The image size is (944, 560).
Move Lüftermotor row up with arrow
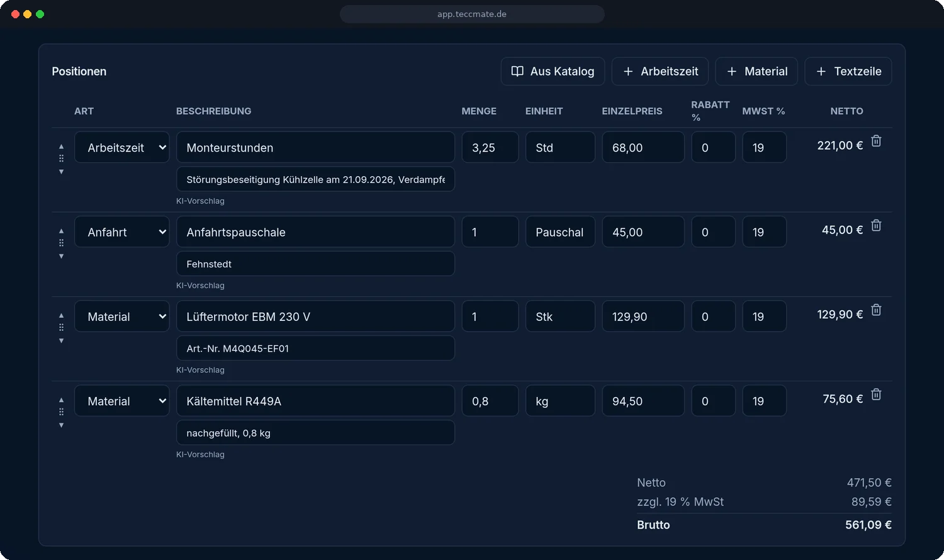pyautogui.click(x=61, y=315)
